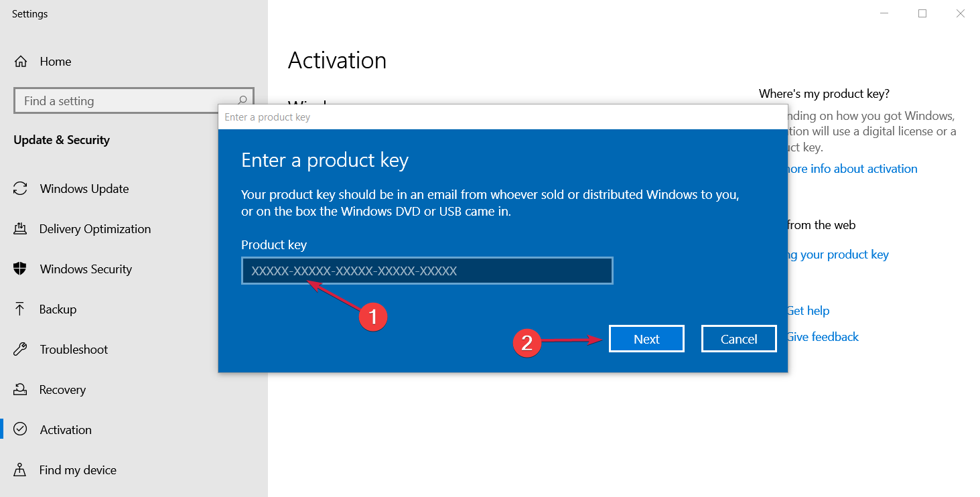980x497 pixels.
Task: Click the Give feedback link
Action: coord(823,337)
